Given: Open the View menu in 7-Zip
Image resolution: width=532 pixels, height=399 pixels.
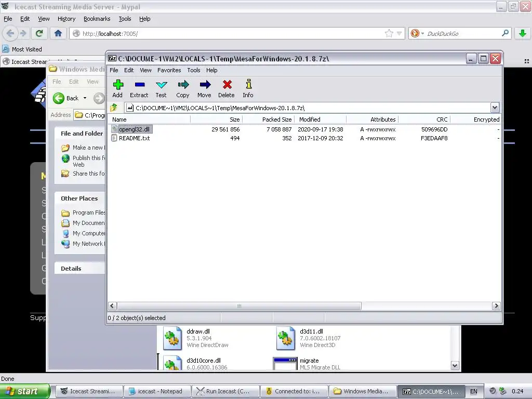Looking at the screenshot, I should 145,70.
